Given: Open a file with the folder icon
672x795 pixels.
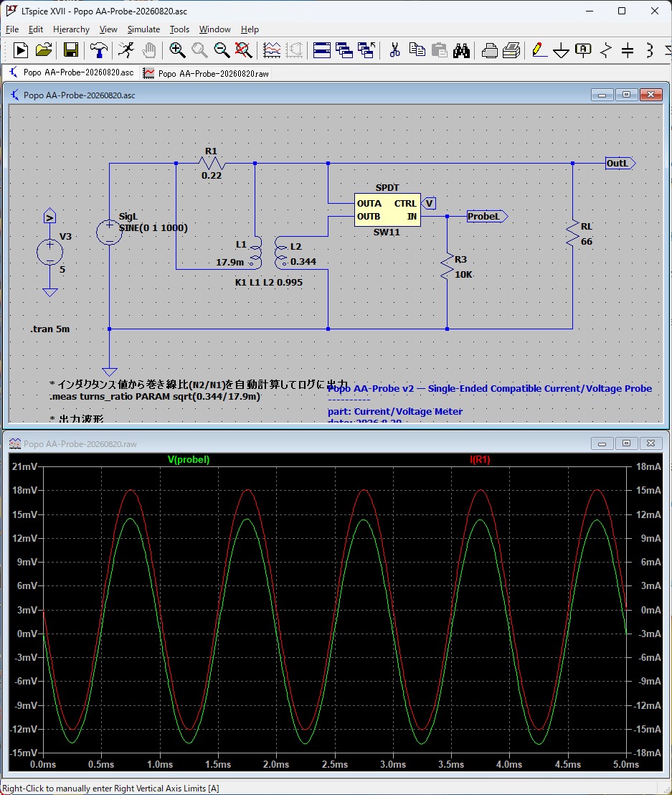Looking at the screenshot, I should (44, 50).
